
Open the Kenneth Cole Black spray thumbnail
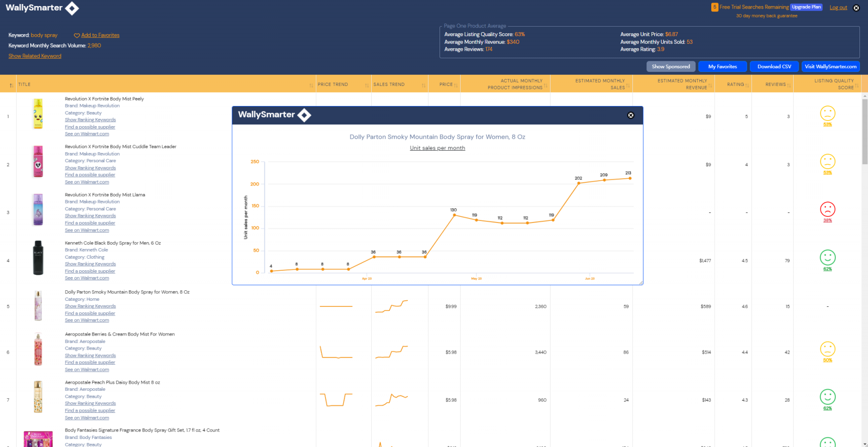tap(38, 258)
